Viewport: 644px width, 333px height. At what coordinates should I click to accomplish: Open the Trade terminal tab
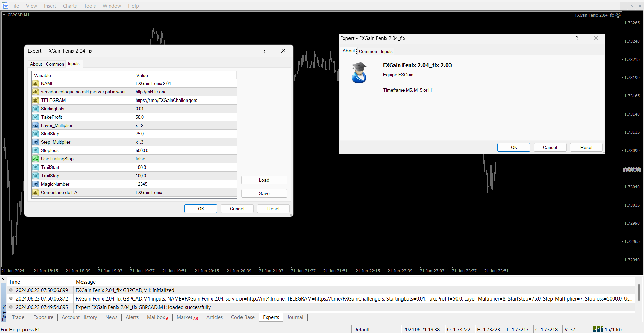pos(18,317)
